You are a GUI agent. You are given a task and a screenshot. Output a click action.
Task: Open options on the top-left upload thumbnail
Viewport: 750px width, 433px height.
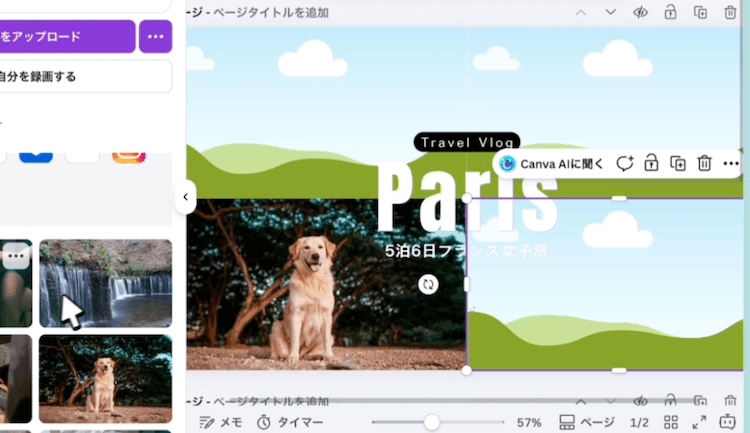click(16, 256)
